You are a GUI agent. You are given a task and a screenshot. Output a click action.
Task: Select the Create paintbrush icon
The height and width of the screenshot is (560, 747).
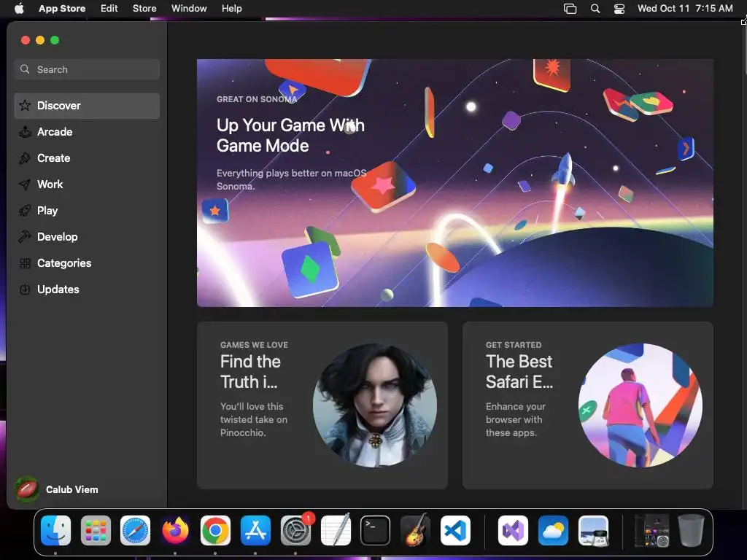point(25,158)
